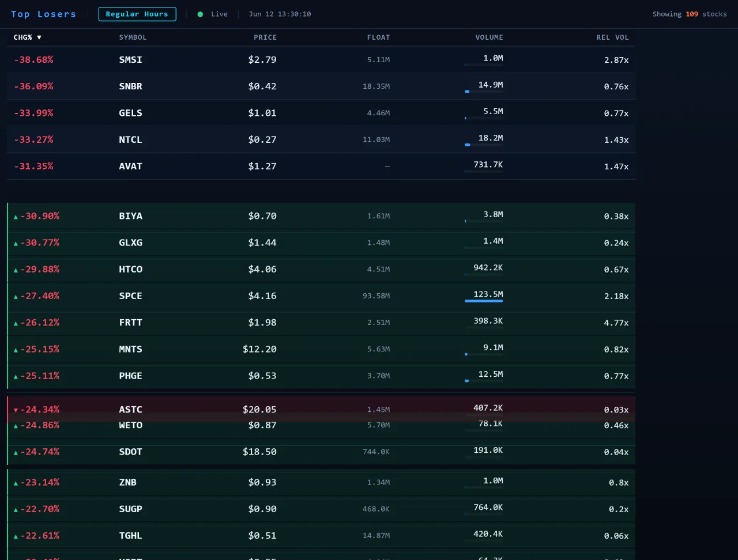Sort by the CHG% column header
This screenshot has height=560, width=738.
tap(28, 37)
